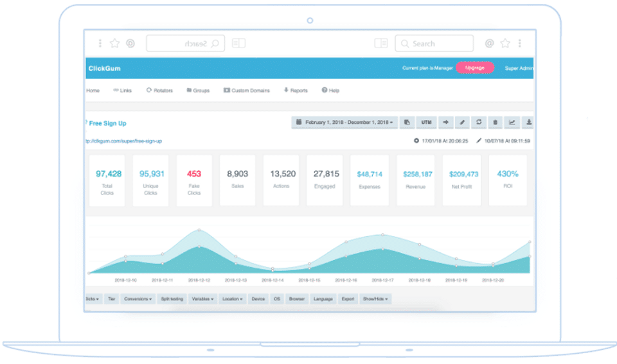617x364 pixels.
Task: Open the line chart icon in toolbar
Action: [x=512, y=122]
